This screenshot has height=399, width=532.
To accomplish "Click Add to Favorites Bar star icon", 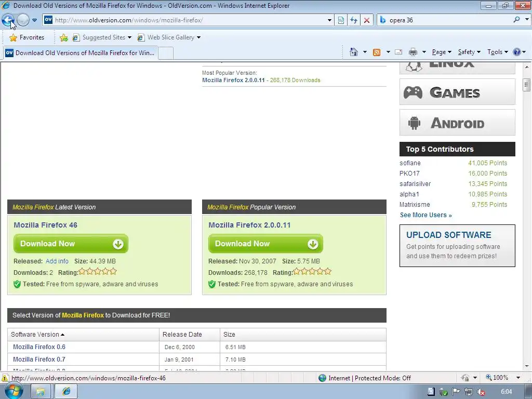I will (x=63, y=37).
